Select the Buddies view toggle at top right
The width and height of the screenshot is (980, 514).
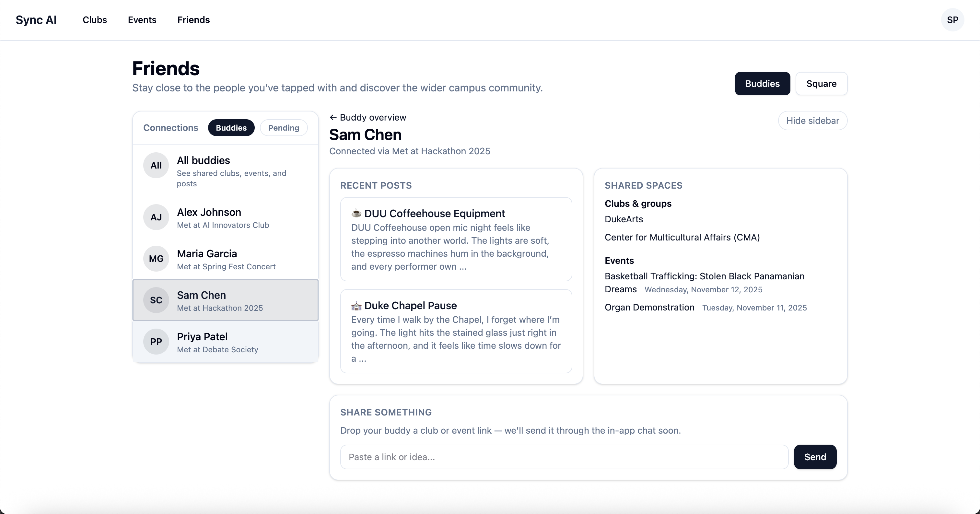coord(762,84)
